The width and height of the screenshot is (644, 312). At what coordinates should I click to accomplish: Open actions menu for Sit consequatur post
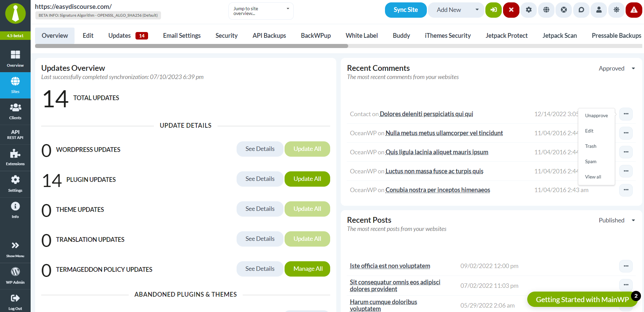click(626, 285)
